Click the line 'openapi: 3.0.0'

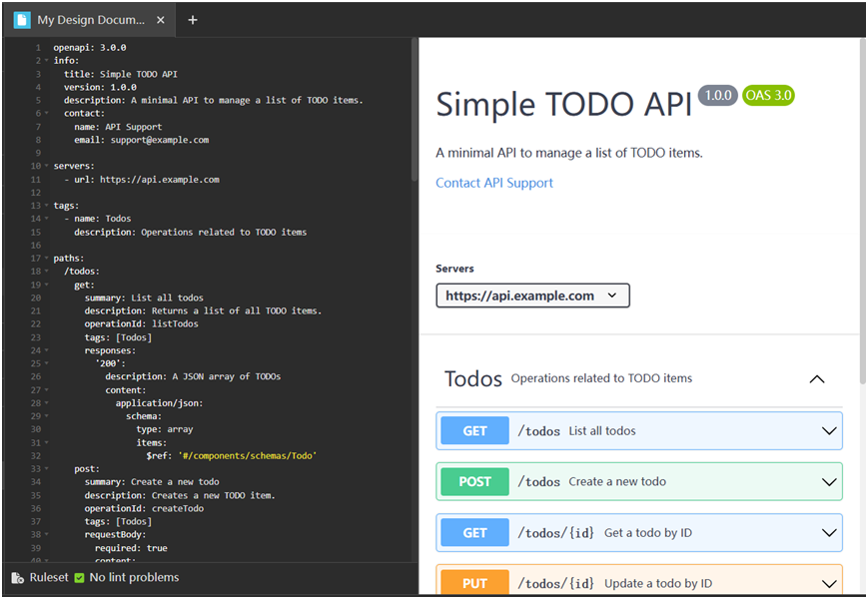[90, 48]
